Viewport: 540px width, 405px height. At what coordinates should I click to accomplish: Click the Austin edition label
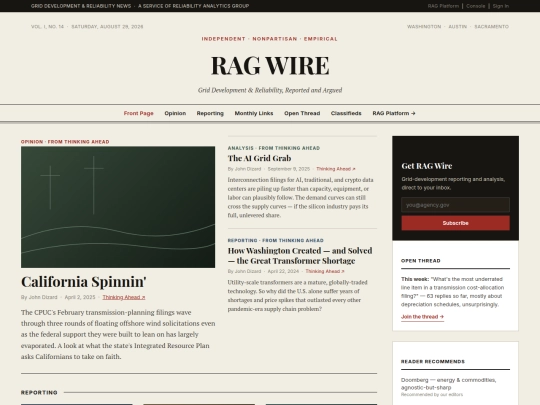458,27
